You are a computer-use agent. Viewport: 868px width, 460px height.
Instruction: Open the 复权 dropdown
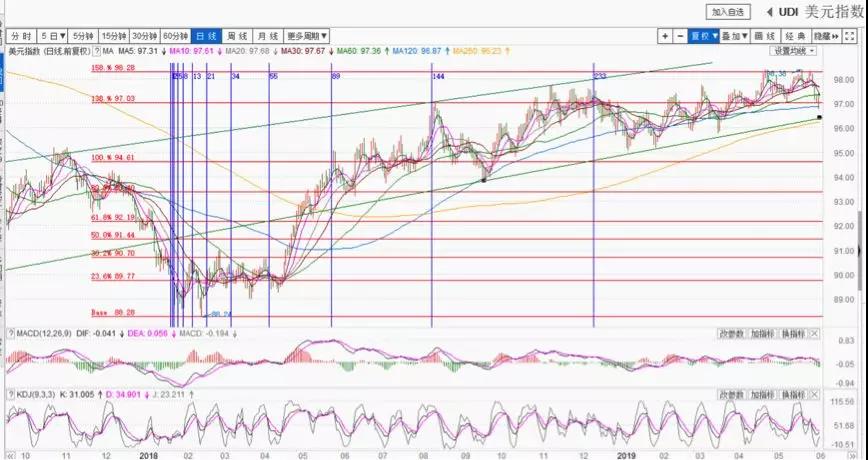pos(704,35)
